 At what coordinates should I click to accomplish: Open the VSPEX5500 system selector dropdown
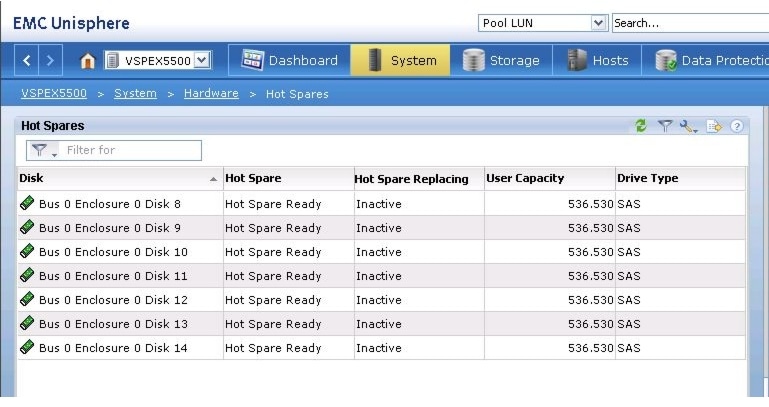click(x=202, y=60)
